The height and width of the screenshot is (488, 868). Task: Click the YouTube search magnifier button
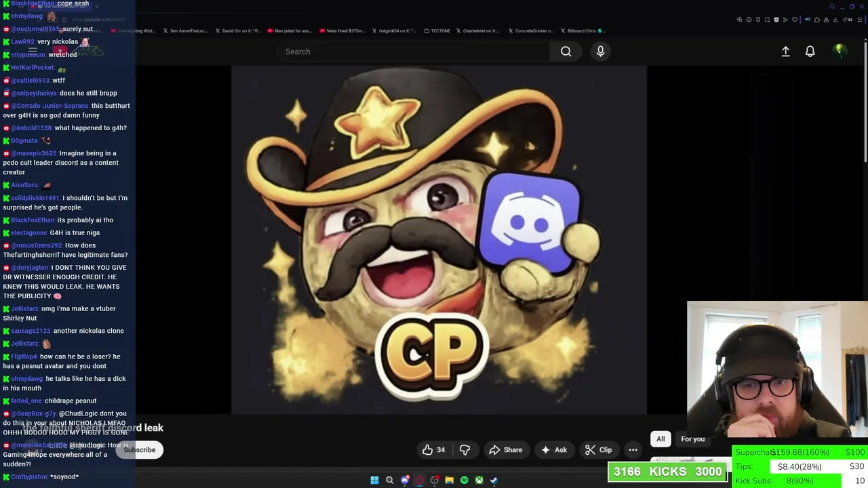click(x=566, y=52)
